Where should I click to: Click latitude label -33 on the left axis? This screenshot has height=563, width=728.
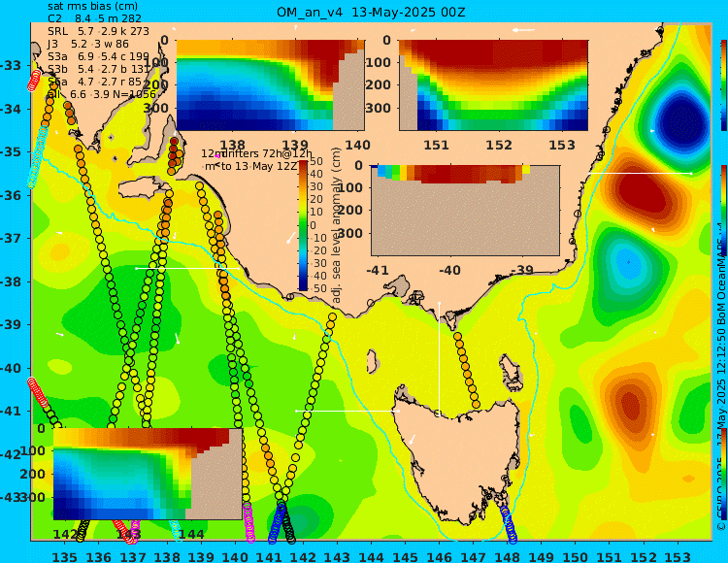(11, 65)
